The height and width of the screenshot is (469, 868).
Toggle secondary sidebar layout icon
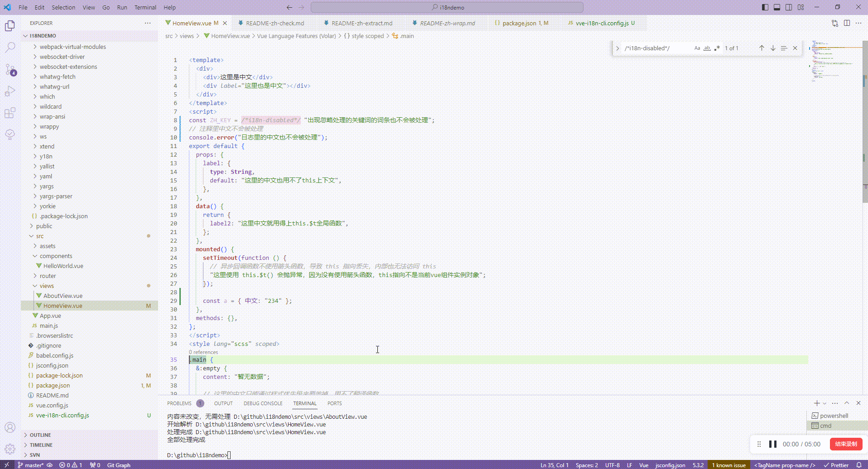click(x=789, y=7)
